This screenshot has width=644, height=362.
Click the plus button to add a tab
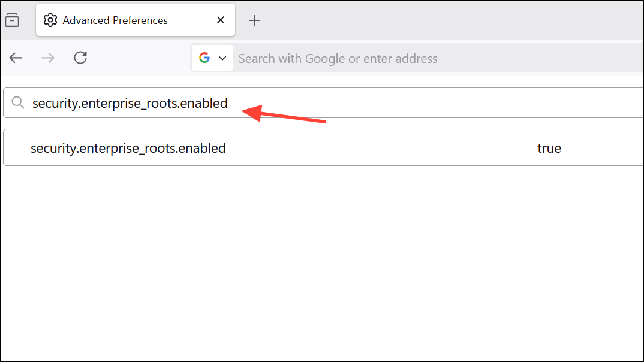[x=254, y=20]
